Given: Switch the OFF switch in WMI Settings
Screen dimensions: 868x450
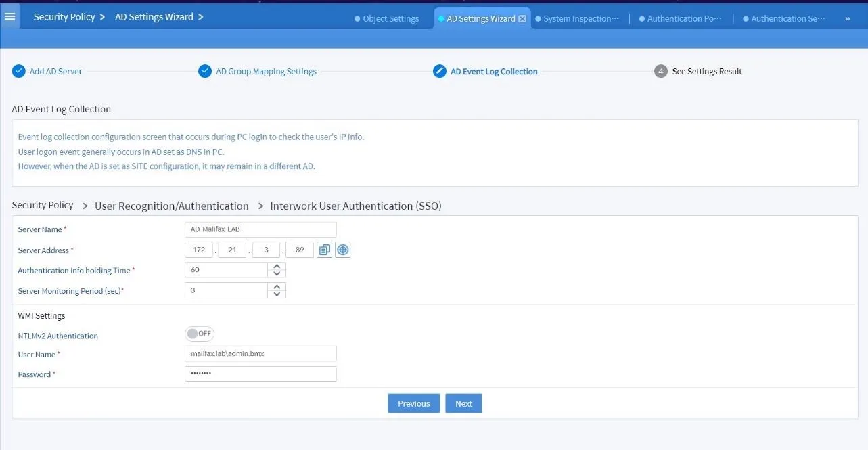Looking at the screenshot, I should (x=199, y=333).
